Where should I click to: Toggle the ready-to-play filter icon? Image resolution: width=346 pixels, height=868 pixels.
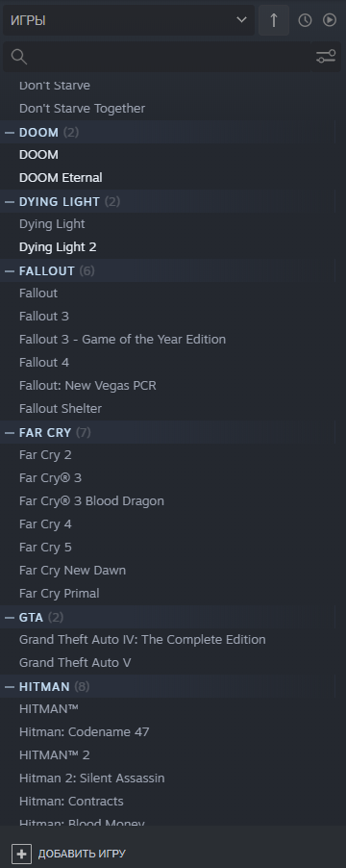tap(330, 20)
